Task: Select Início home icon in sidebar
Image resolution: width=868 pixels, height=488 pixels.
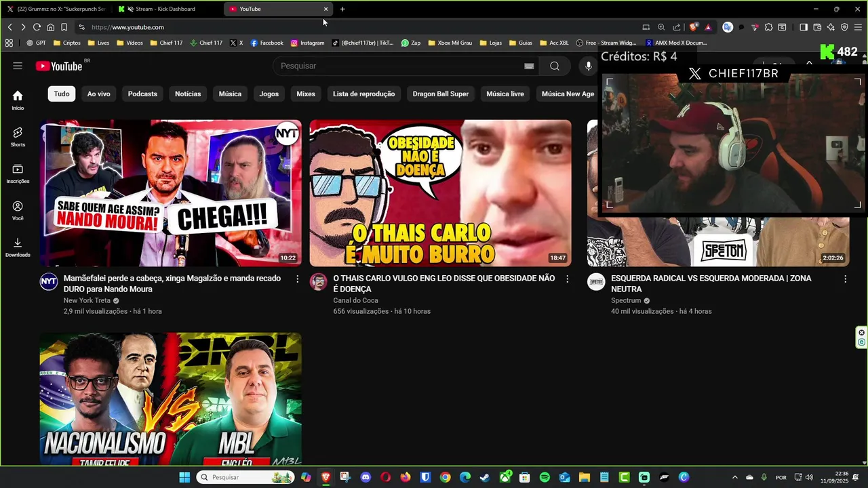Action: [18, 100]
